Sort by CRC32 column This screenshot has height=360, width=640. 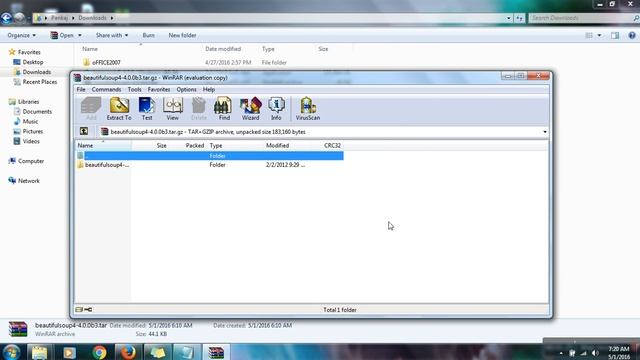332,145
